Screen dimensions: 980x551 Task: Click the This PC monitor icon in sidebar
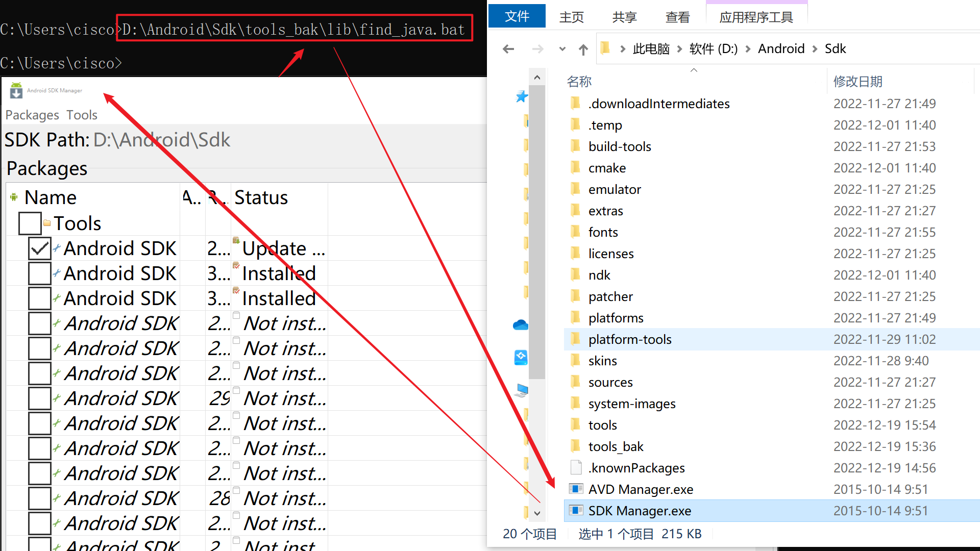click(521, 391)
